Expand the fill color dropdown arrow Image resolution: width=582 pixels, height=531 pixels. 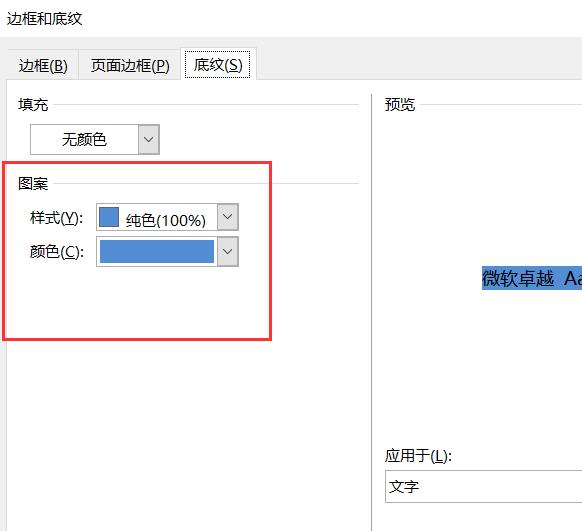click(x=148, y=140)
